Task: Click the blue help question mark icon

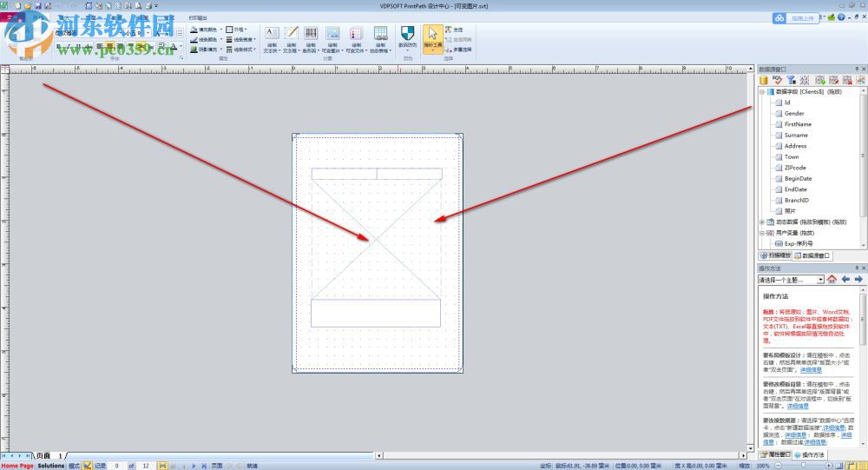Action: 841,17
